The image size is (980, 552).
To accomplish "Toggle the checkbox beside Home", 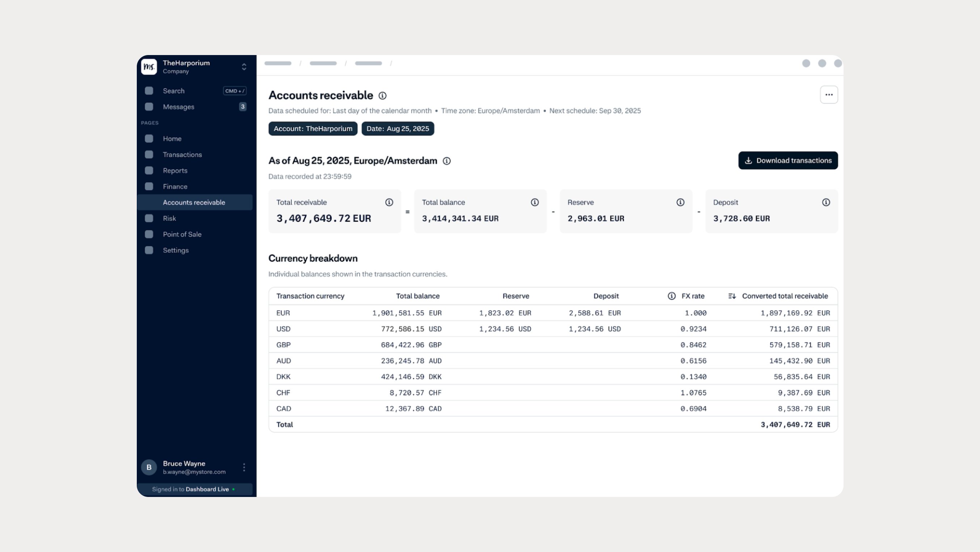I will (x=148, y=139).
